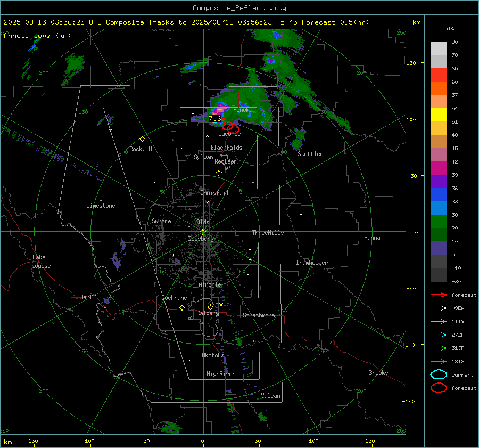Click the Stettler city label

tap(310, 154)
